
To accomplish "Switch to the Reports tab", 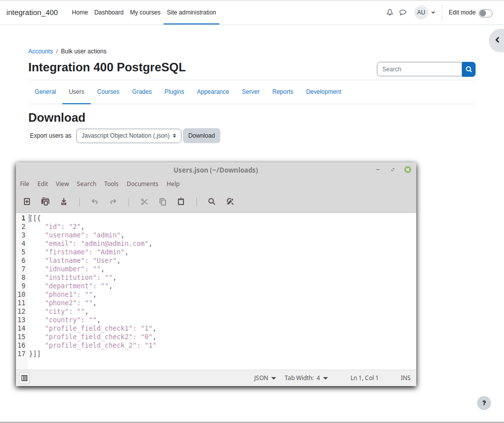I will (x=283, y=92).
